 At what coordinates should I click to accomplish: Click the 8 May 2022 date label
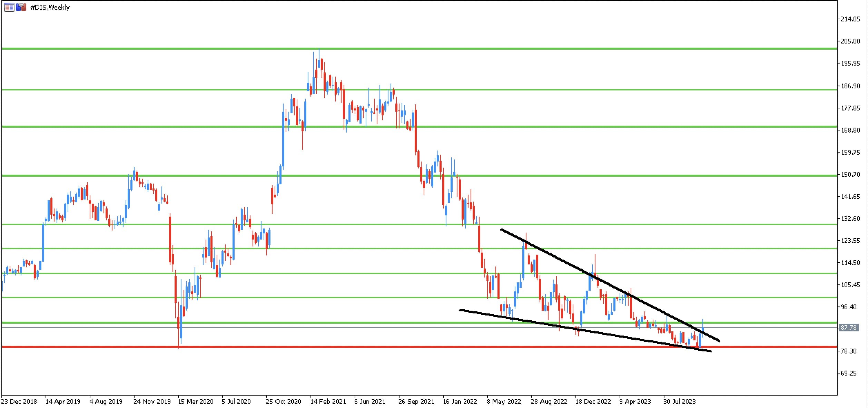pos(504,402)
